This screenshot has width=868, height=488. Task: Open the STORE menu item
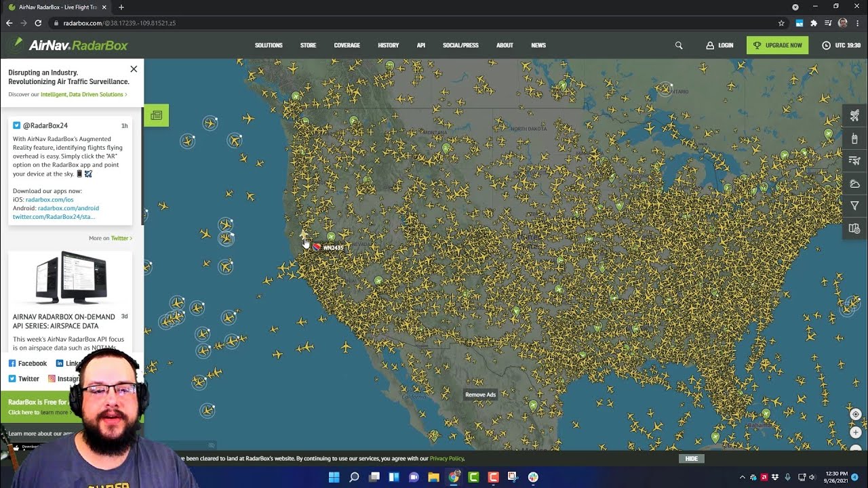(308, 45)
